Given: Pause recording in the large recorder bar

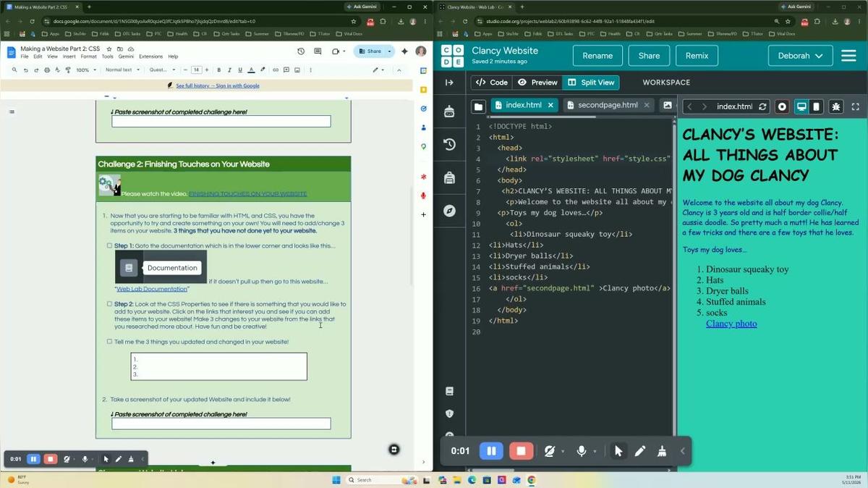Looking at the screenshot, I should (x=491, y=451).
